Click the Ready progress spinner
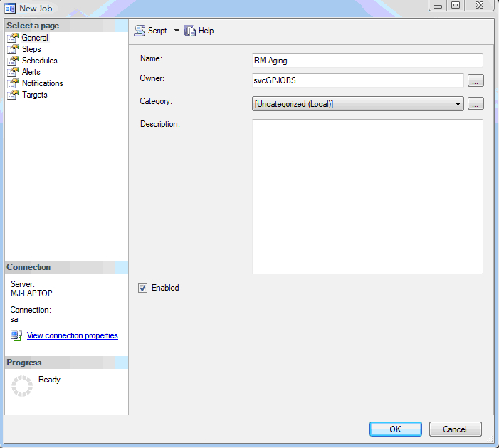 point(22,386)
